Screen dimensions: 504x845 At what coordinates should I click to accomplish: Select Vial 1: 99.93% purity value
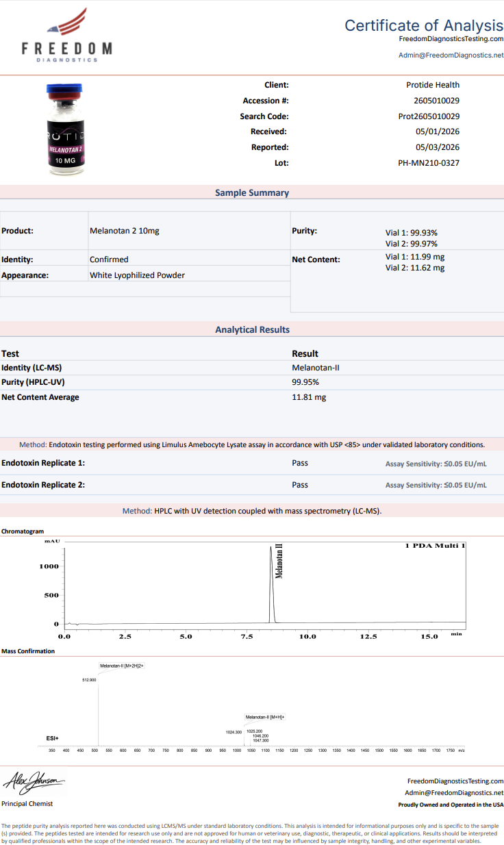(x=412, y=233)
